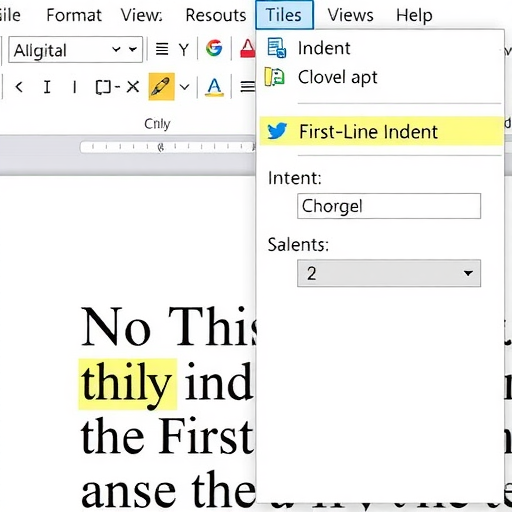Expand the highlighter color dropdown arrow

(184, 87)
